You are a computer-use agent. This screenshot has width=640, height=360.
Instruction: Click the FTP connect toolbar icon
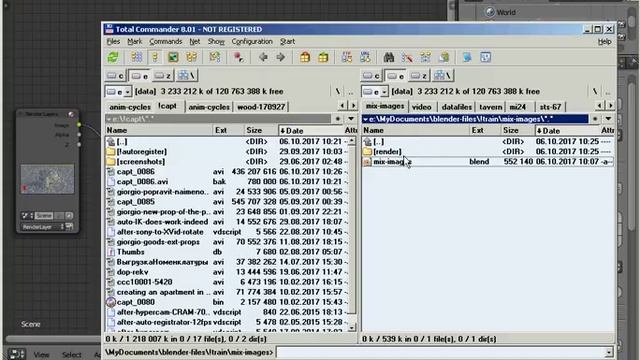[x=347, y=57]
